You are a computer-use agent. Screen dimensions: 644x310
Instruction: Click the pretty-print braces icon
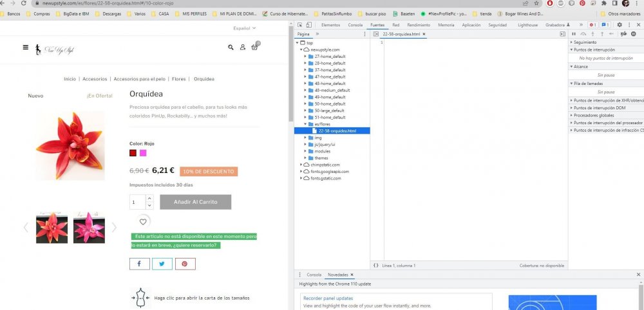(x=376, y=266)
